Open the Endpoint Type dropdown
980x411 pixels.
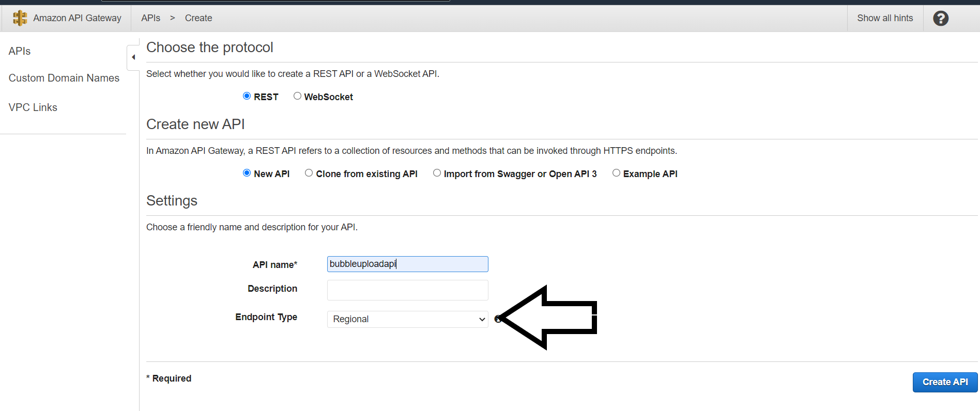[408, 319]
